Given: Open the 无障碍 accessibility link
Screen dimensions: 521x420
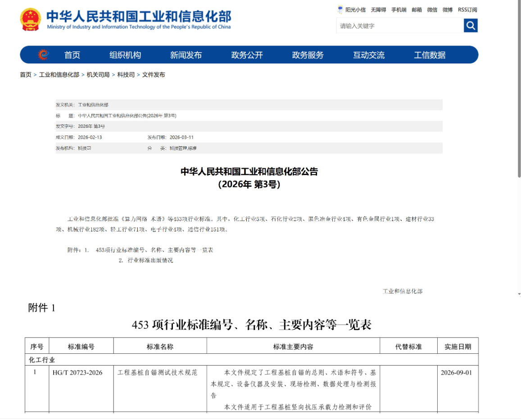Looking at the screenshot, I should click(378, 10).
